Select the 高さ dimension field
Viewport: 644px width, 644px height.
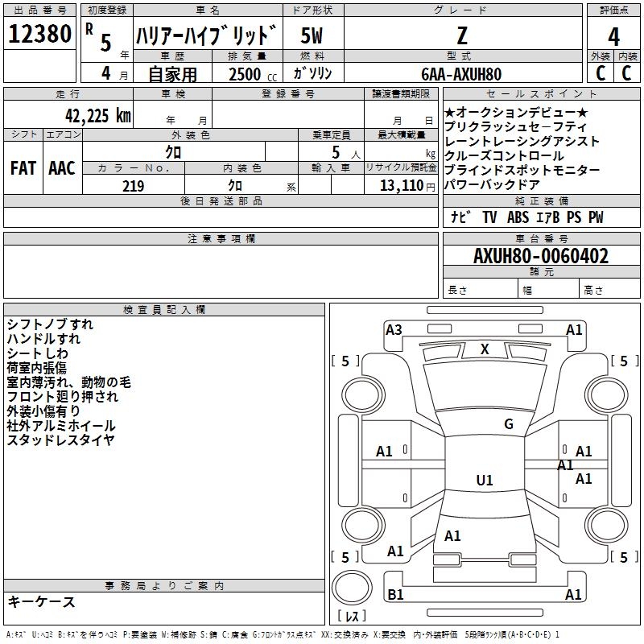[x=610, y=288]
